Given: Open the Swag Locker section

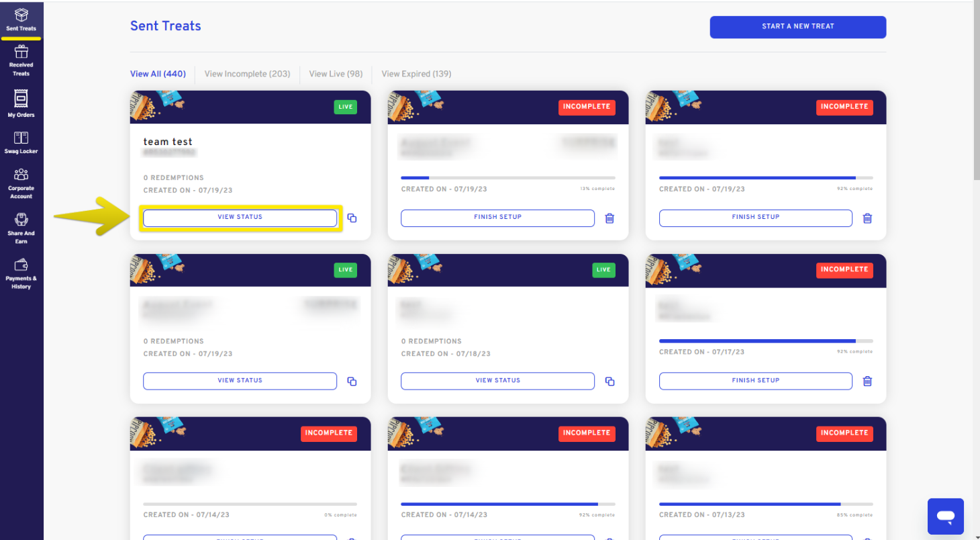Looking at the screenshot, I should [21, 142].
